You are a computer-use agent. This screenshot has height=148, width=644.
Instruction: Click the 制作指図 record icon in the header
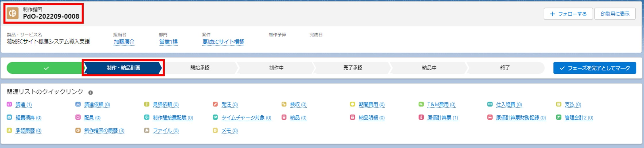[x=12, y=13]
